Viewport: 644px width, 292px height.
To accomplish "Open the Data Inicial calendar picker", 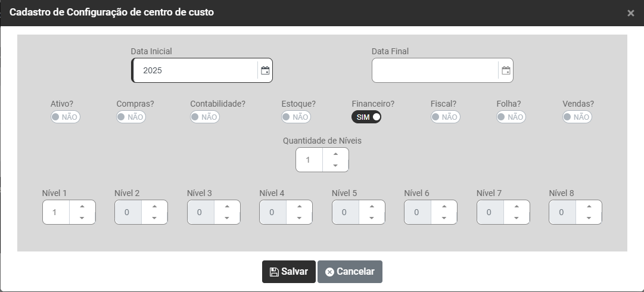I will (265, 70).
